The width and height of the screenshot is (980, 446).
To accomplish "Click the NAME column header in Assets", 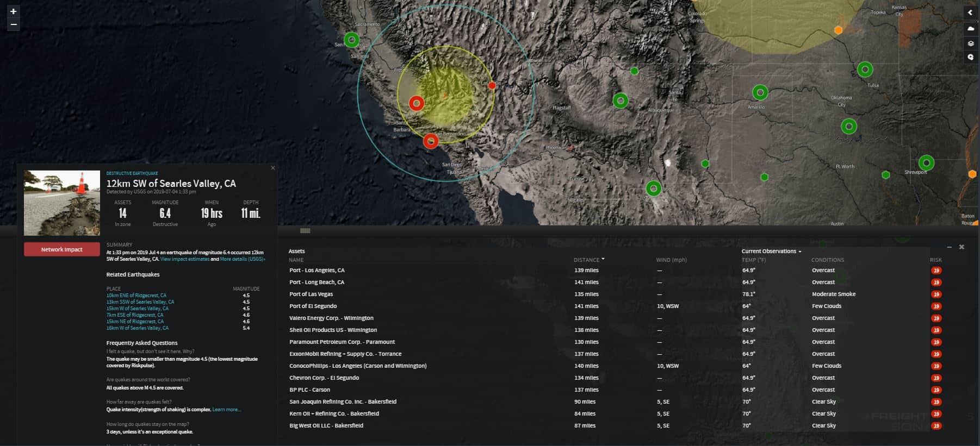I will tap(296, 260).
